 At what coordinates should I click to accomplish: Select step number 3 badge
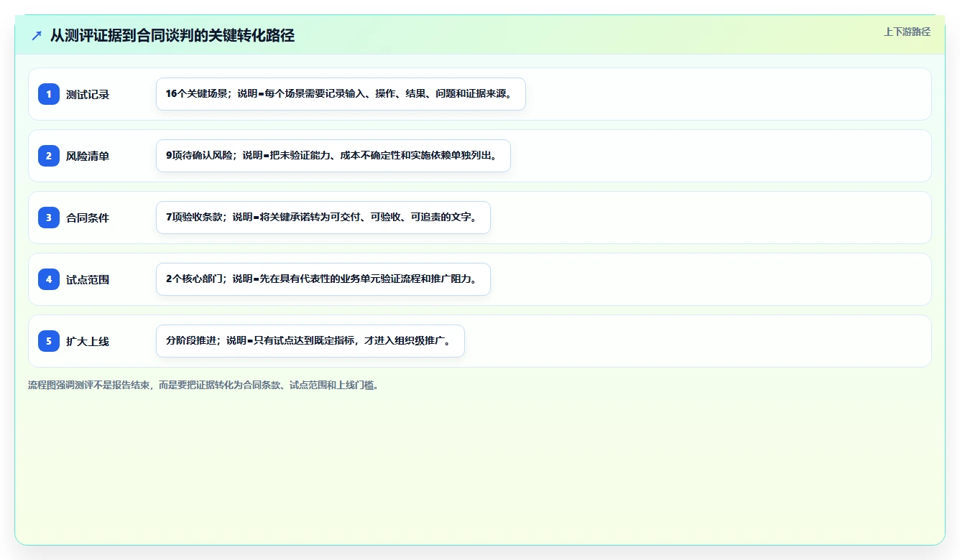[x=49, y=218]
